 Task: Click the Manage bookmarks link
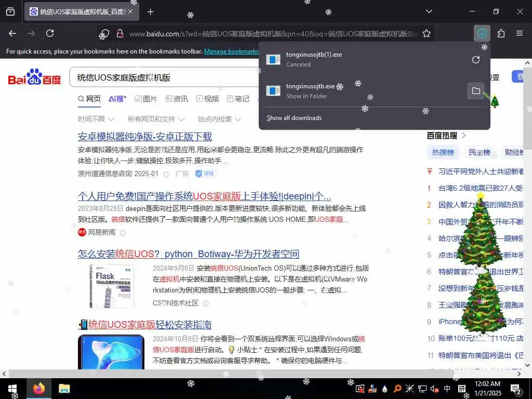[231, 51]
